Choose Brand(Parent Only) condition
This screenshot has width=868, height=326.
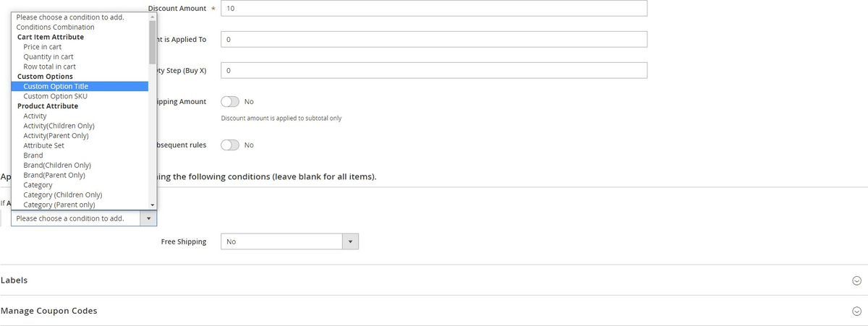54,175
